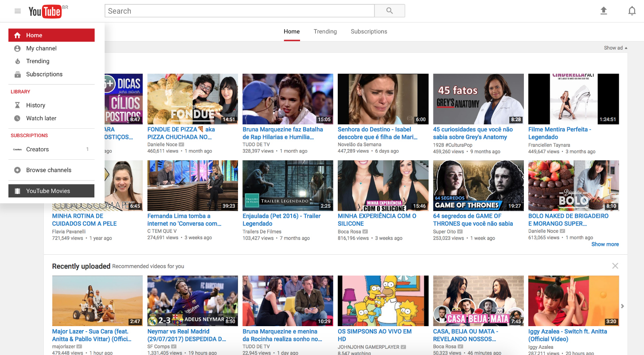
Task: Click the My channel person icon
Action: coord(17,48)
